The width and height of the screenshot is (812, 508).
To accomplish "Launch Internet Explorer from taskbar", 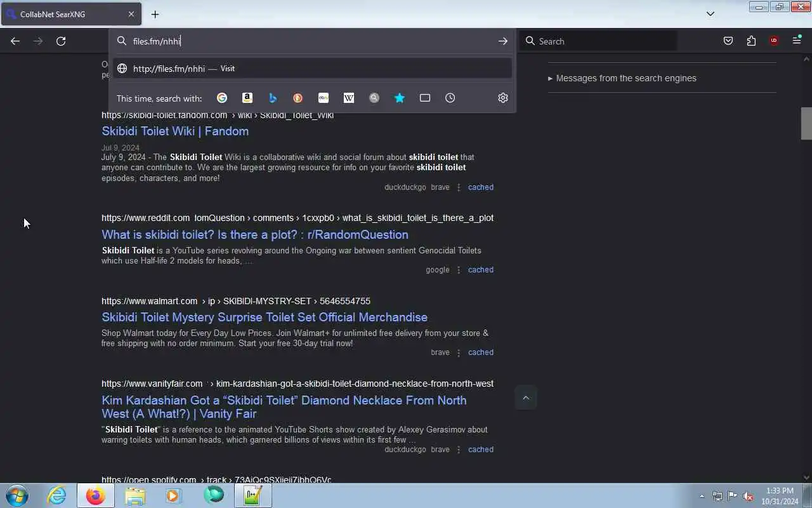I will [57, 495].
